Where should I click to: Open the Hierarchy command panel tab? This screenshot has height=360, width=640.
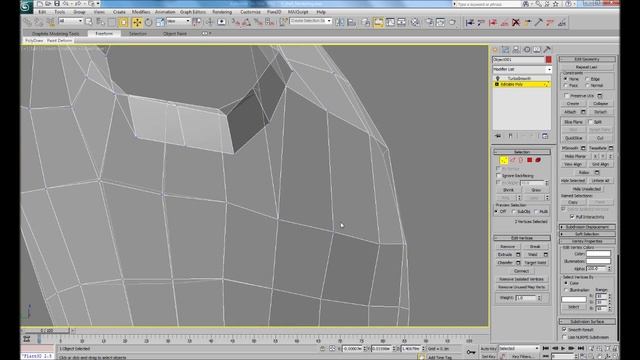click(516, 50)
